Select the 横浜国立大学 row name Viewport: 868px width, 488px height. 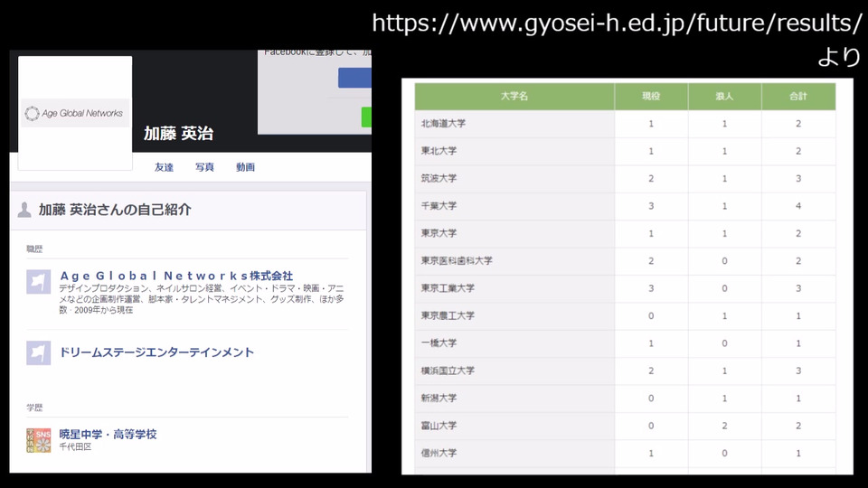(x=448, y=371)
